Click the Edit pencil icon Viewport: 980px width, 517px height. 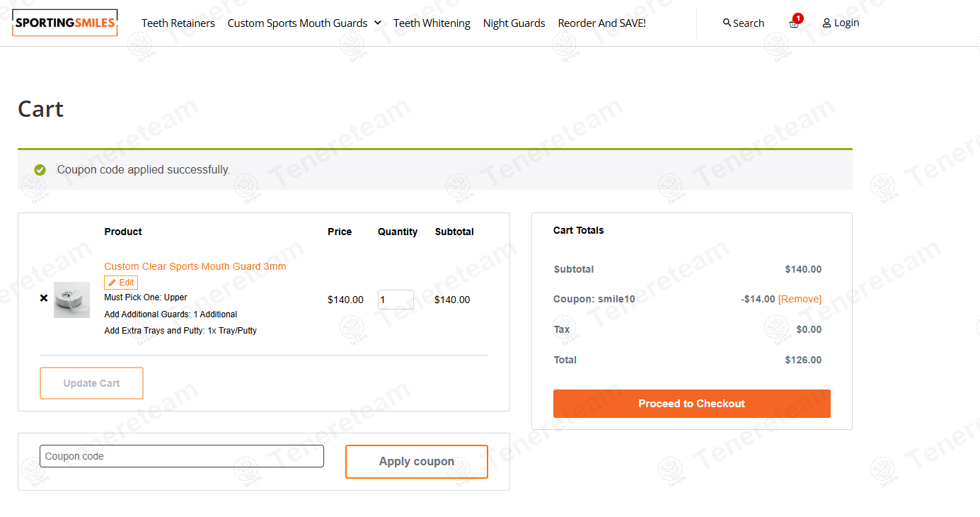(112, 283)
